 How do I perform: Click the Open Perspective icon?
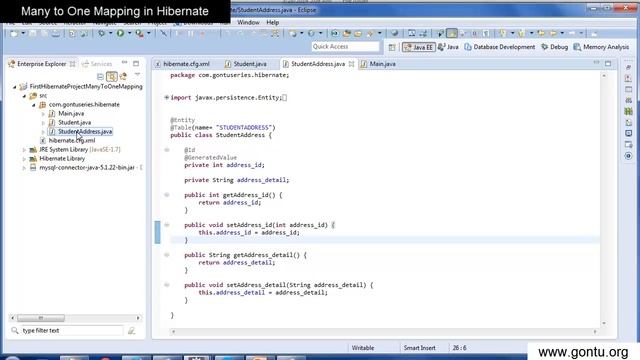click(392, 47)
